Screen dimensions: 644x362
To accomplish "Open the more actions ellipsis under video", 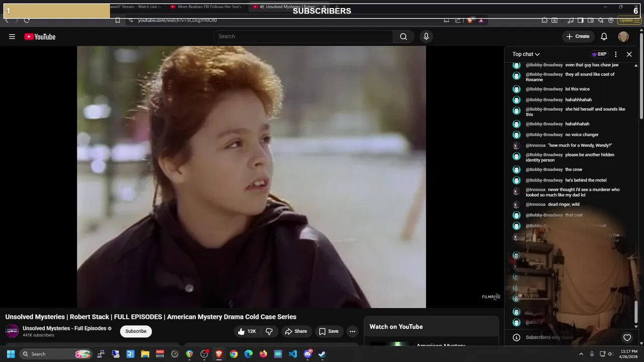I will pyautogui.click(x=352, y=331).
